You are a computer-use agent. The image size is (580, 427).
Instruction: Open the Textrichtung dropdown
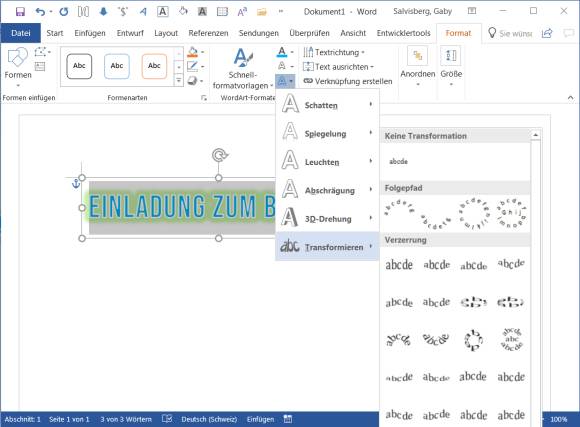pyautogui.click(x=334, y=52)
